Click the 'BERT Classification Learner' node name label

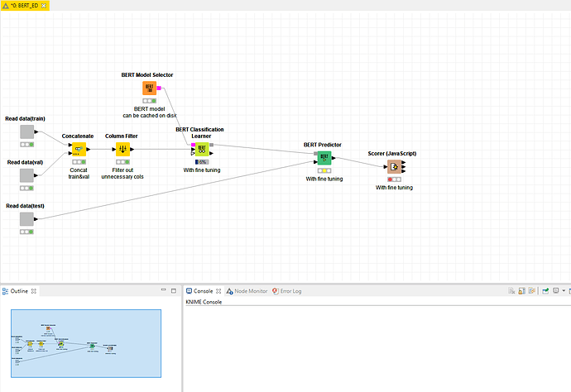200,133
